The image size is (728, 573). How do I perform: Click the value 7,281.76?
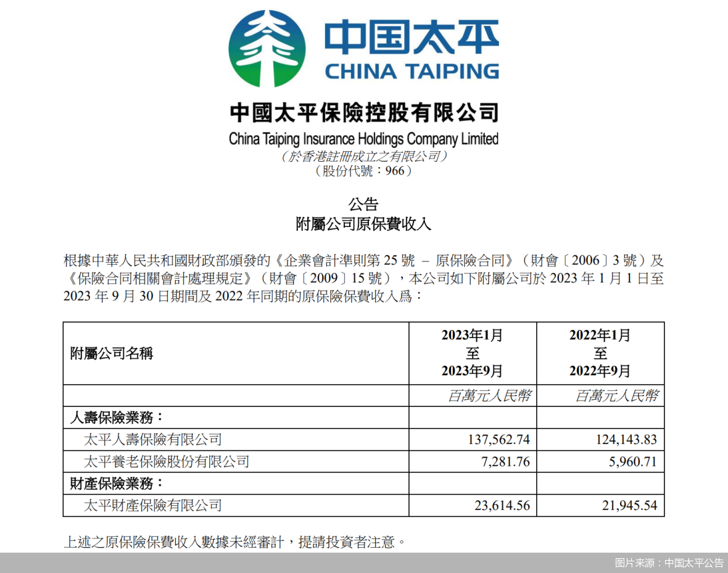tap(505, 461)
